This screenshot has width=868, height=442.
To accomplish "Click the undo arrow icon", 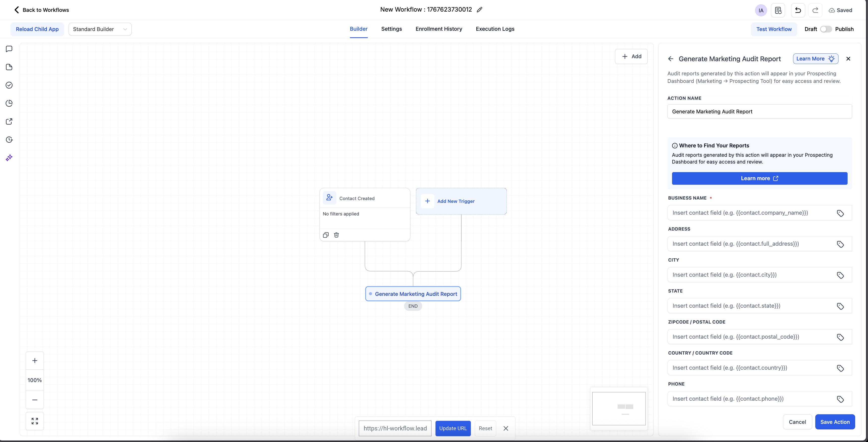I will 798,10.
